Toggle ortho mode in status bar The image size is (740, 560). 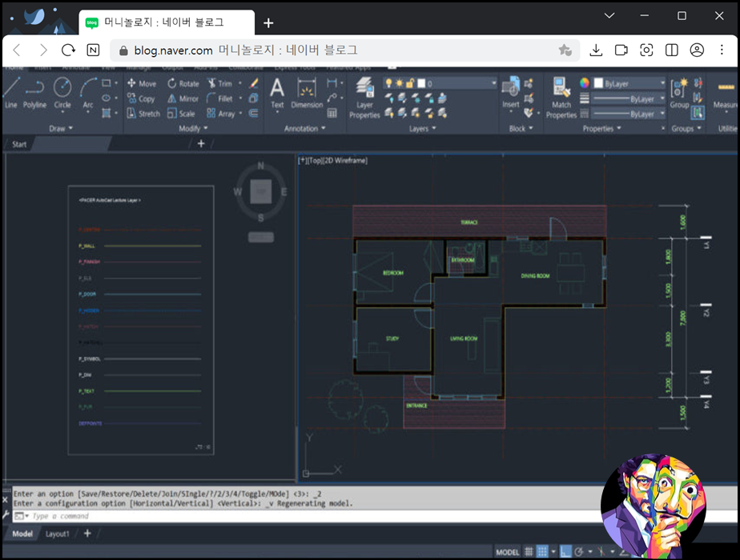pos(565,551)
